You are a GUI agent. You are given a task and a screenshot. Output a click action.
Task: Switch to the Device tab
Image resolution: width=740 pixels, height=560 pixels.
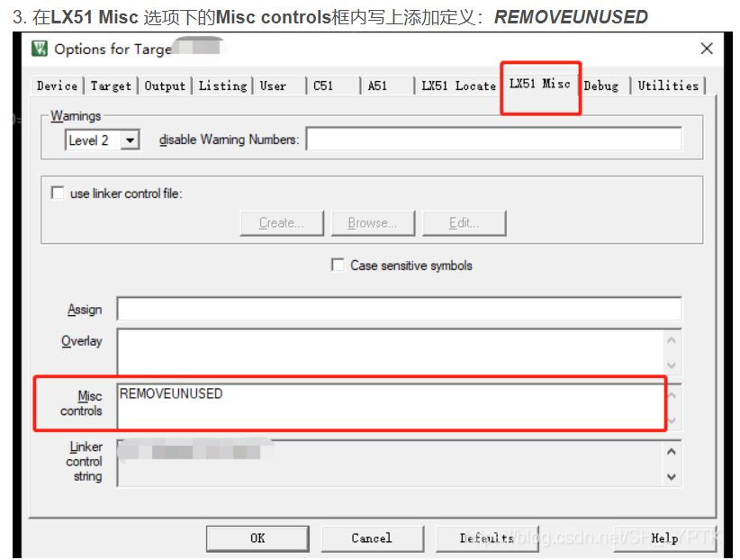[57, 86]
